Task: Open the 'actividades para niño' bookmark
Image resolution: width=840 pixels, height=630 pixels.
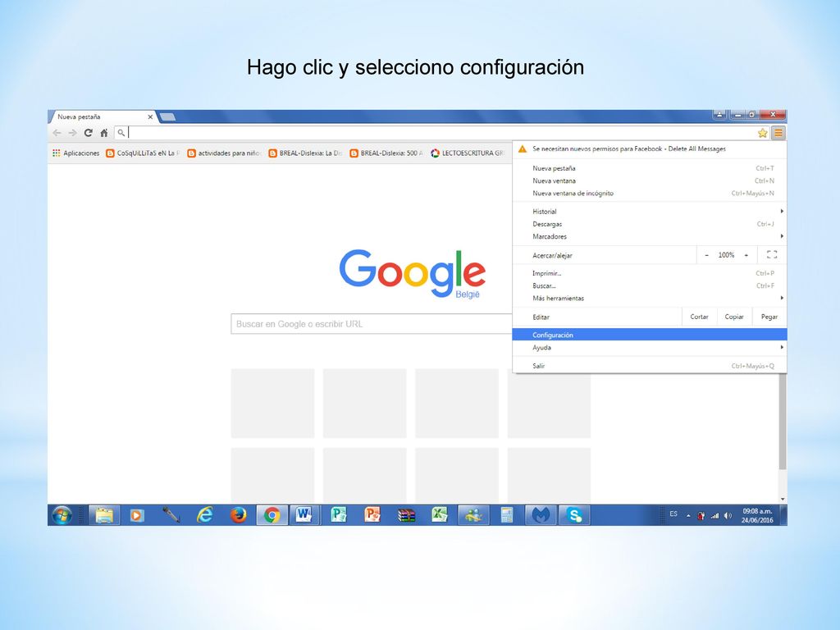Action: click(x=224, y=153)
